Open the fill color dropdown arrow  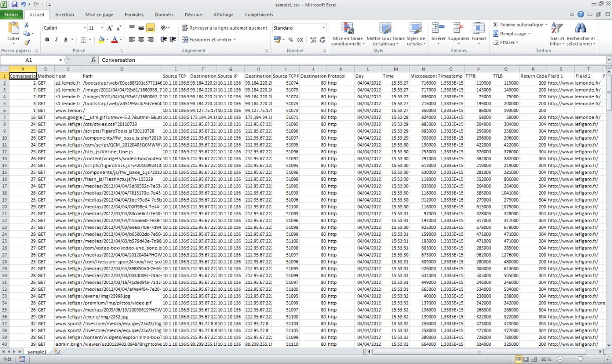click(x=107, y=40)
